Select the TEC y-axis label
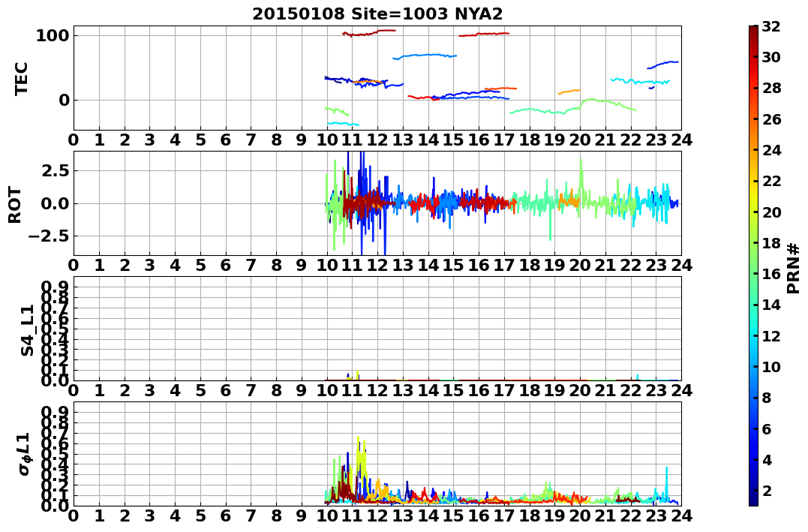Screen dimensions: 808x532 click(21, 78)
